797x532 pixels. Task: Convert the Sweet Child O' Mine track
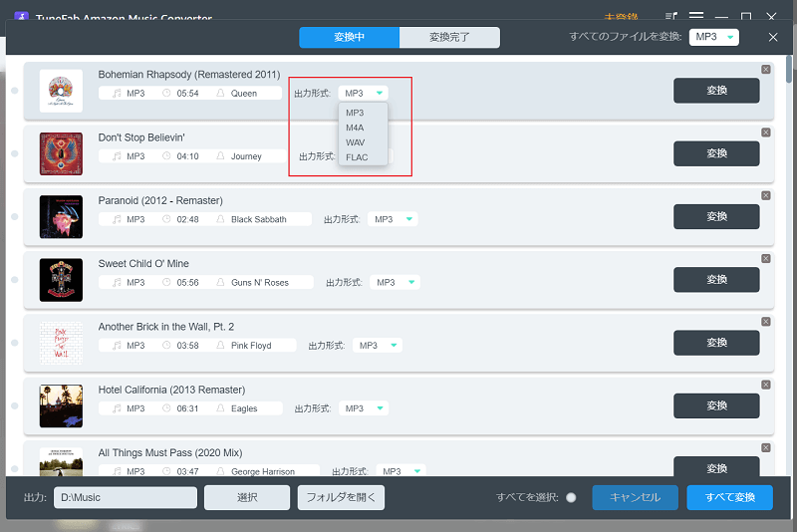click(716, 280)
